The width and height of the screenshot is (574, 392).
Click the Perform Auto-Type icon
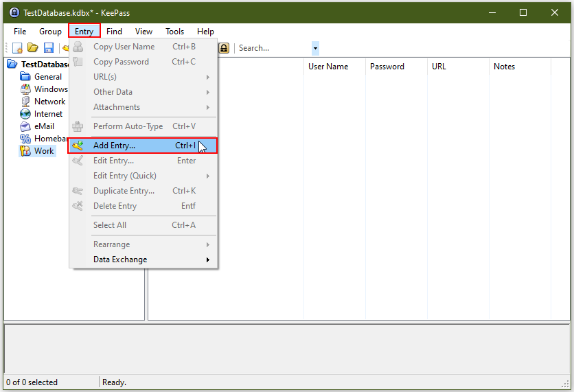(78, 126)
